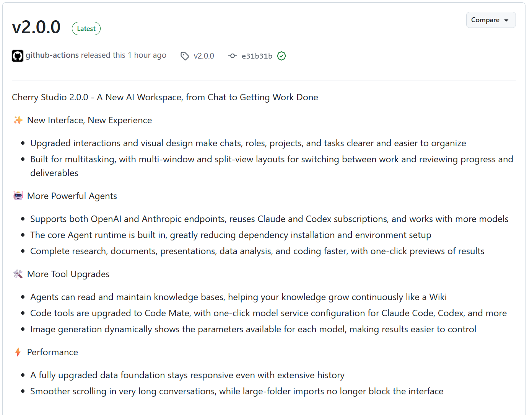Screen dimensions: 532x415
Task: Click the "New Interface, New Experience" heading
Action: (89, 120)
